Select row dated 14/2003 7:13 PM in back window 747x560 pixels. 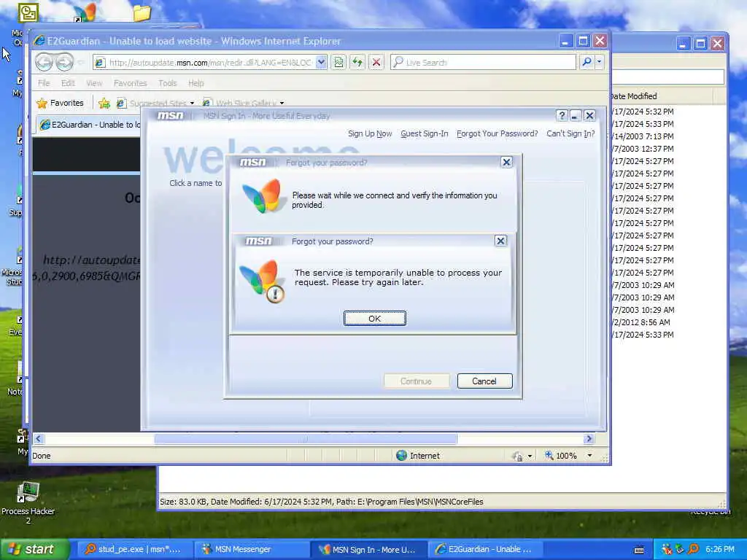click(643, 136)
